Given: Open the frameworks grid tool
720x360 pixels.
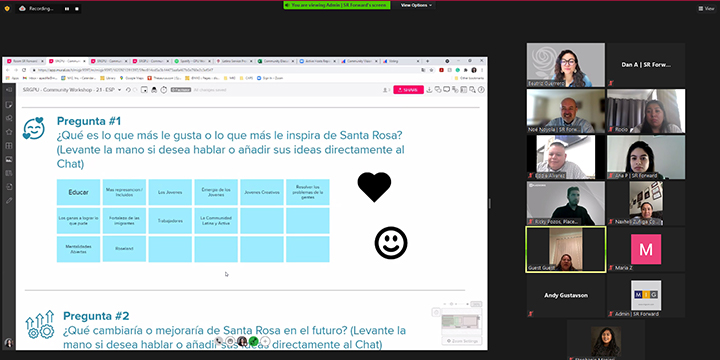Looking at the screenshot, I should pos(9,146).
